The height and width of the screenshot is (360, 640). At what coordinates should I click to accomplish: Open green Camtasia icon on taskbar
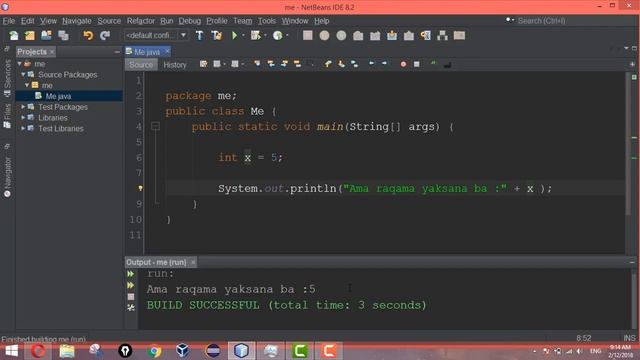(300, 351)
